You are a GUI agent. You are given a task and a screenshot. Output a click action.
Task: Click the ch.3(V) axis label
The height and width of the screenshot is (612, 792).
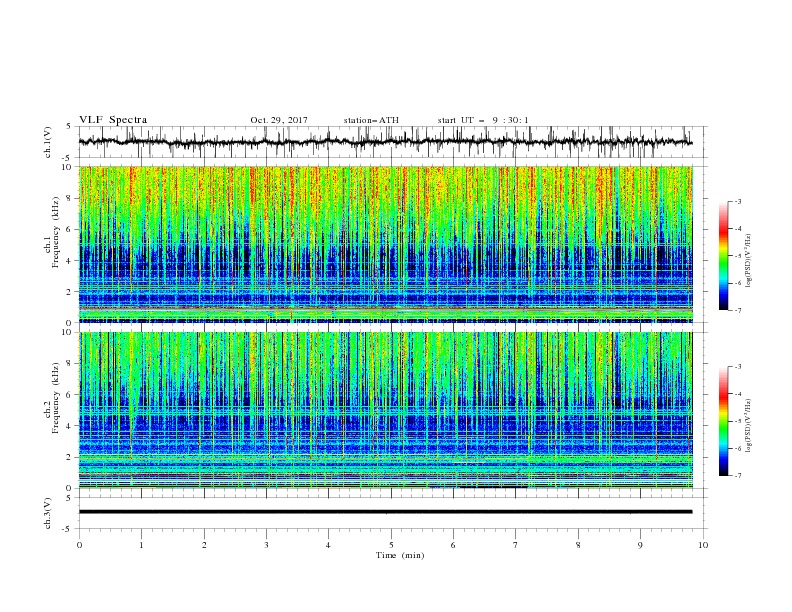[48, 513]
